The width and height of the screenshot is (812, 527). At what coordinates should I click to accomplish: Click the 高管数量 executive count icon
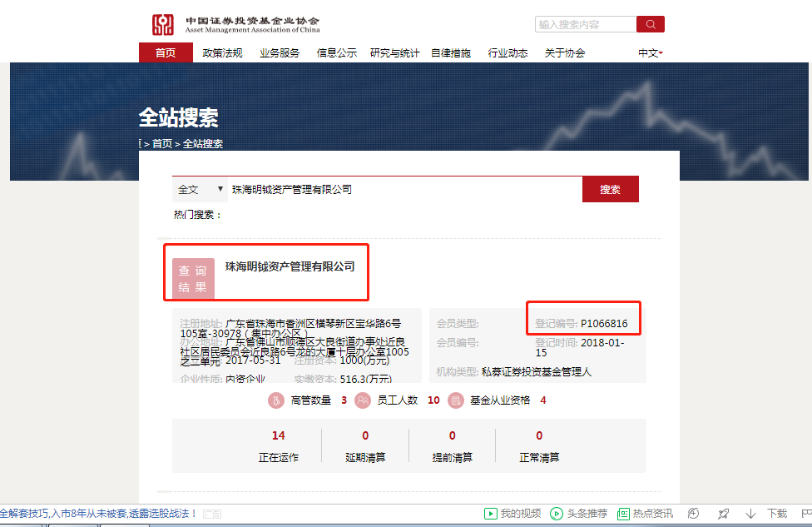coord(275,400)
